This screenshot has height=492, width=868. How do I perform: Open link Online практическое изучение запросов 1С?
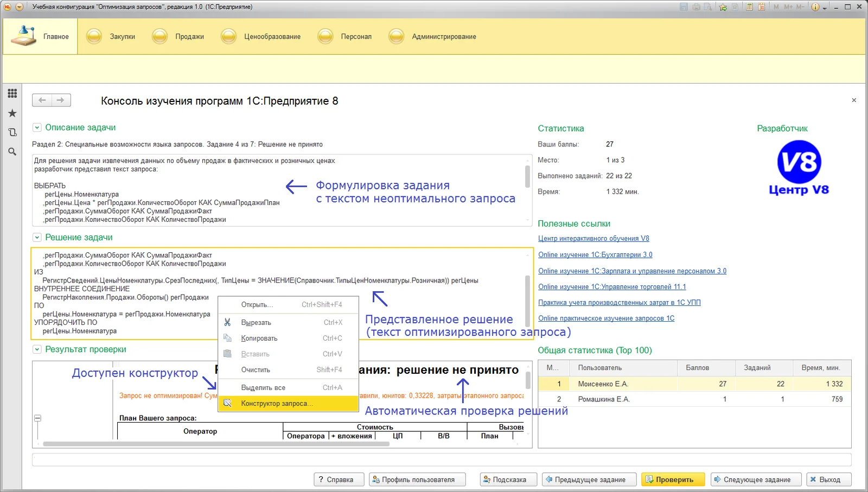607,318
